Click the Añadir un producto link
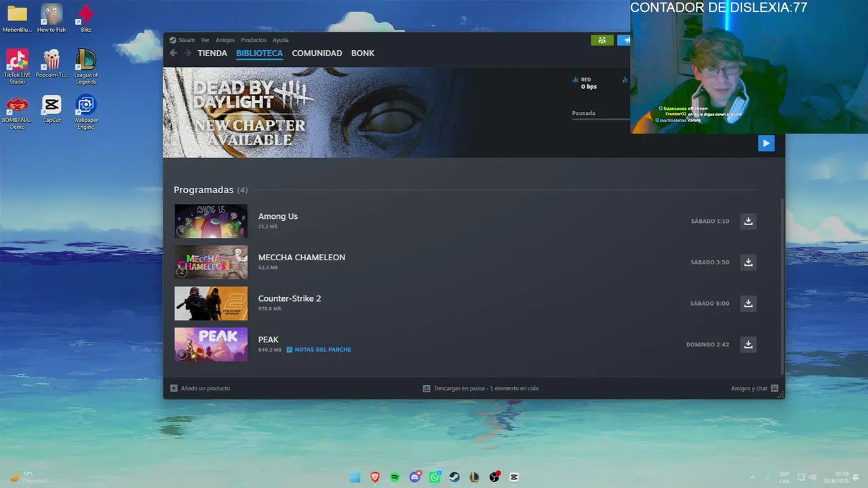Image resolution: width=868 pixels, height=488 pixels. point(205,388)
